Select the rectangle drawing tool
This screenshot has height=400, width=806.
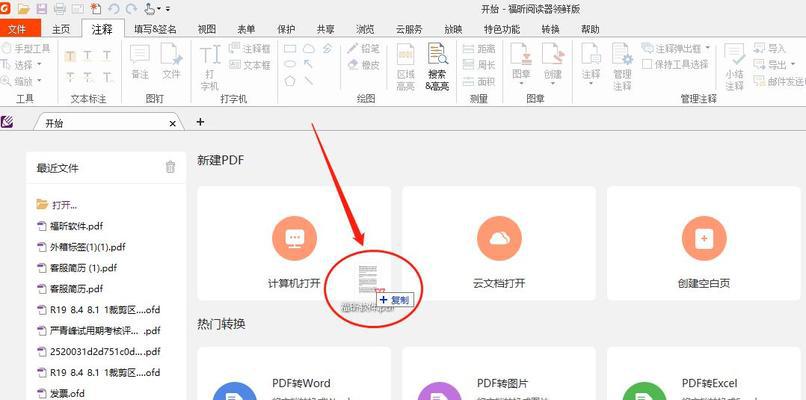[290, 49]
